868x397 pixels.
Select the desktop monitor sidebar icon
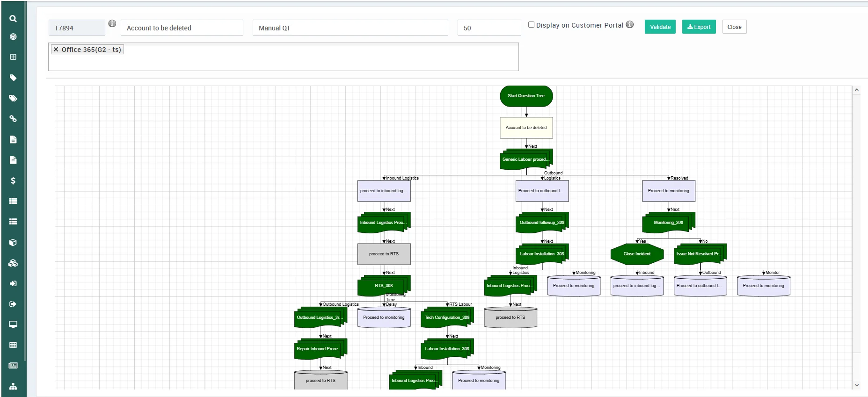click(x=13, y=325)
